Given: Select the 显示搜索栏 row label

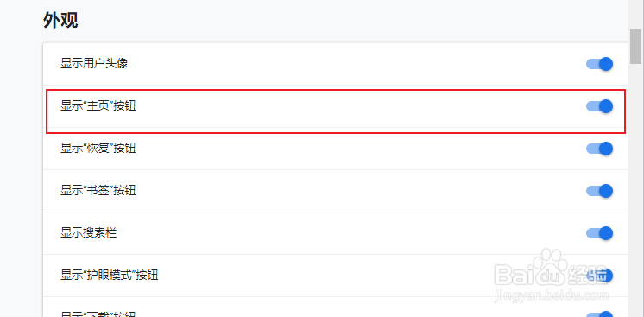Looking at the screenshot, I should point(89,233).
